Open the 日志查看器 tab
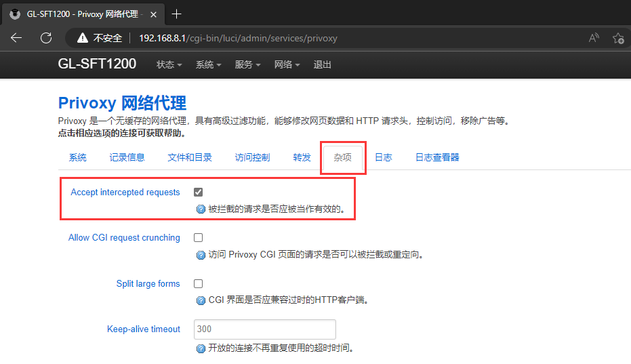 coord(437,157)
